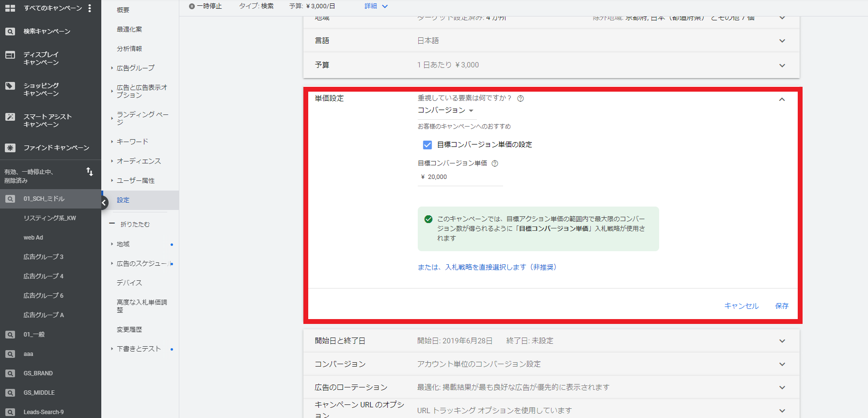
Task: Expand the 詳細 dropdown in the header
Action: [377, 6]
